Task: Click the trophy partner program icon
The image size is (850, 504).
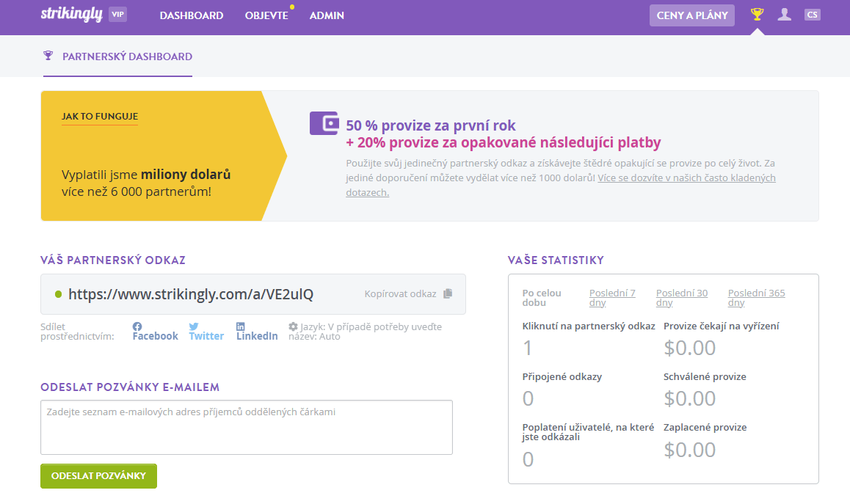Action: 758,15
